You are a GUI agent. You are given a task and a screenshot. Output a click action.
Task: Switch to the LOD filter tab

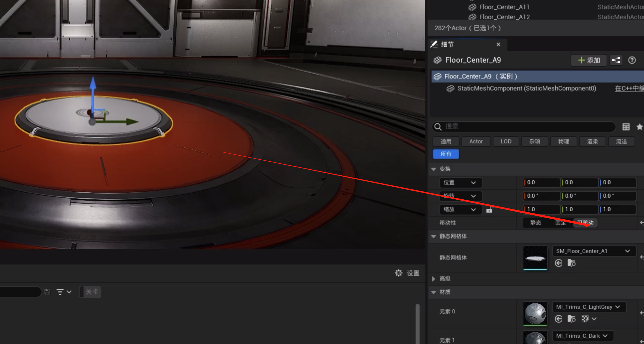(x=506, y=142)
